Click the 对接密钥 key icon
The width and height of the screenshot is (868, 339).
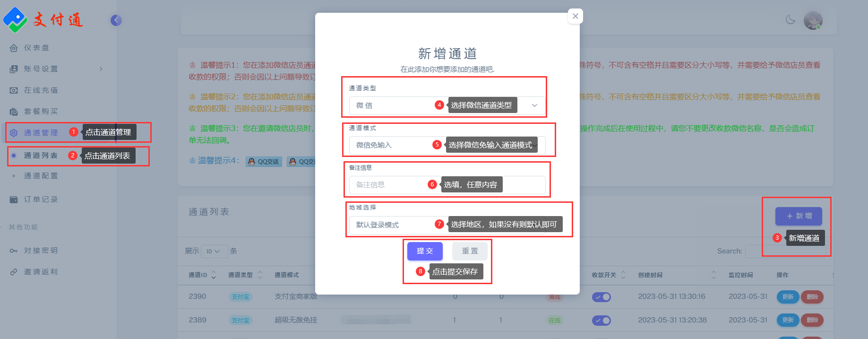[14, 251]
